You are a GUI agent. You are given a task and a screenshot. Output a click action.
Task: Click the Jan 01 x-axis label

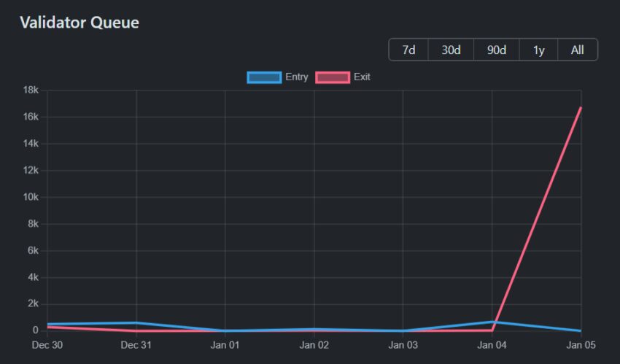click(x=225, y=344)
